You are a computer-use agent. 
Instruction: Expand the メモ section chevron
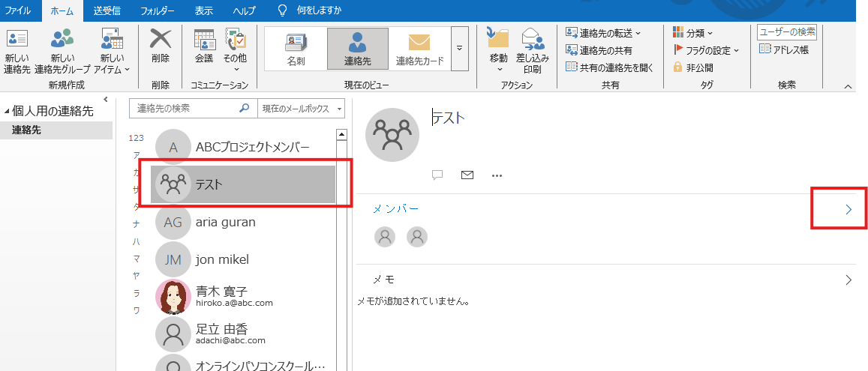coord(848,280)
